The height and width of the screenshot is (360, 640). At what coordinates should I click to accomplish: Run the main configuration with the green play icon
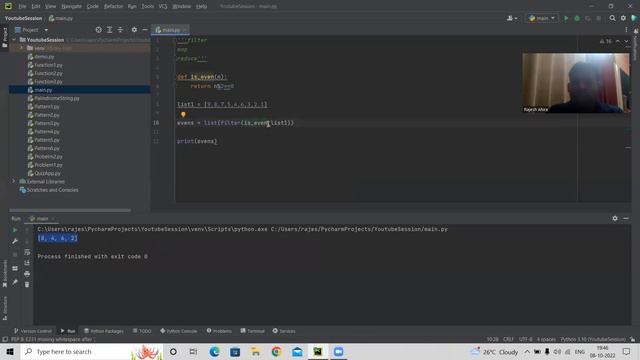click(x=566, y=18)
